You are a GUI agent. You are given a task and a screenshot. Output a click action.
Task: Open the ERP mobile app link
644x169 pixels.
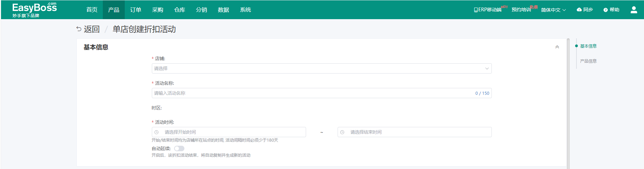[x=487, y=10]
